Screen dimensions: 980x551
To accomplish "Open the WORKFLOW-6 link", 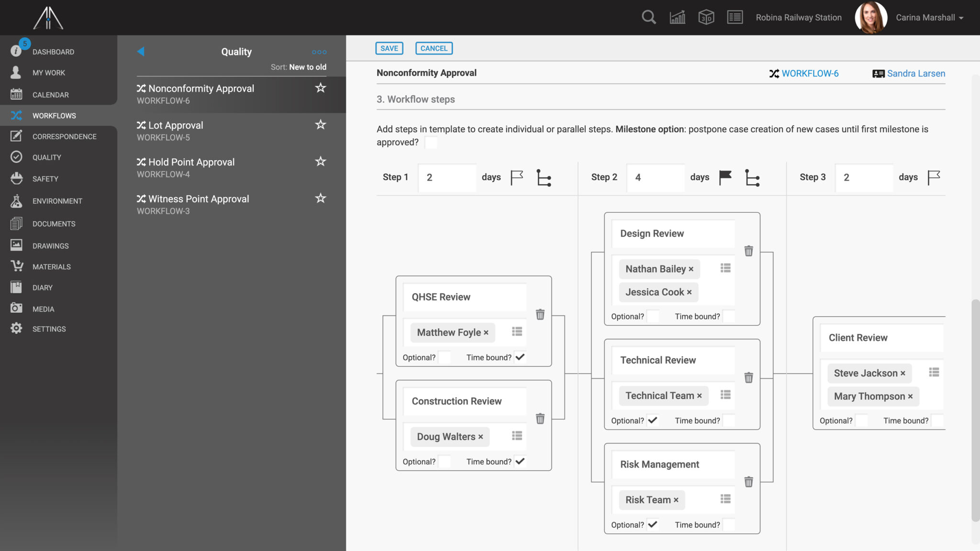I will click(x=810, y=74).
